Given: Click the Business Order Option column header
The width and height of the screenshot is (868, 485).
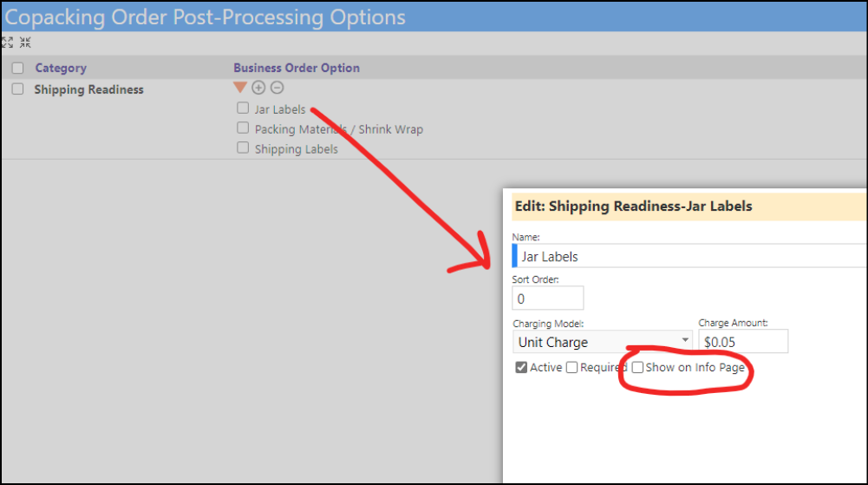Looking at the screenshot, I should (x=297, y=68).
